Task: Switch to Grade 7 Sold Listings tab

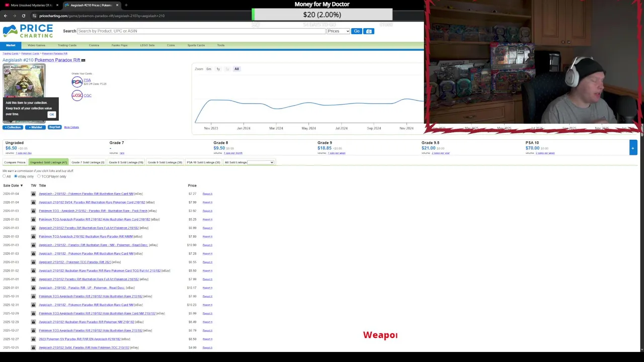Action: pyautogui.click(x=88, y=162)
